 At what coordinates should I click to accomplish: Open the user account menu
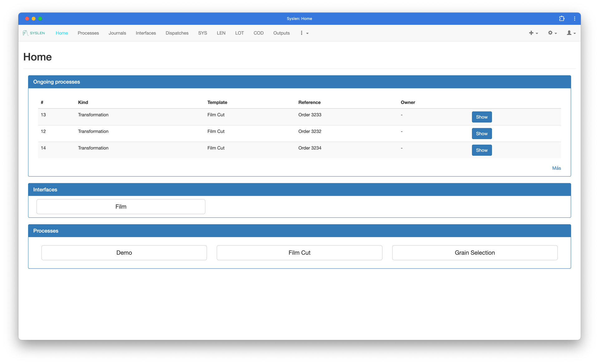[571, 33]
